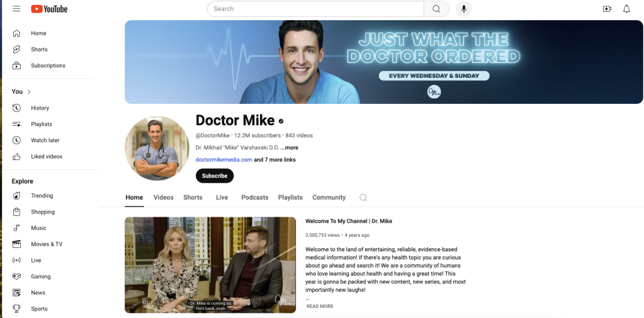
Task: Click the Explore section heading
Action: coord(23,181)
